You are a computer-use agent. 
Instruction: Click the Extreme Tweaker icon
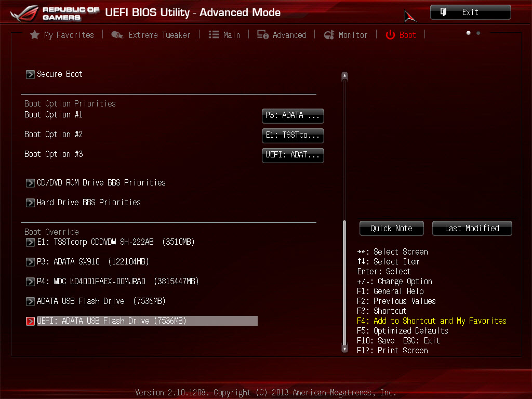click(117, 35)
